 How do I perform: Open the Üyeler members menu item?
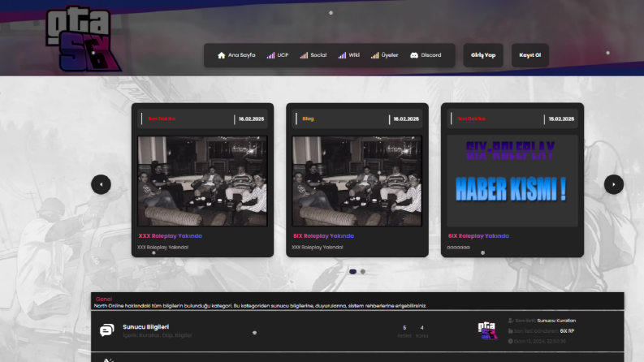[384, 55]
